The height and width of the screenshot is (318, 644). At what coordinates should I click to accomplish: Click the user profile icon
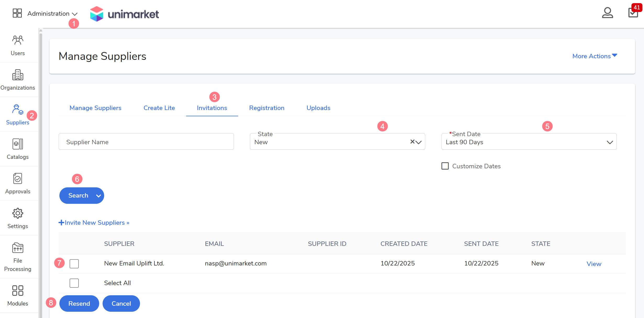[x=607, y=13]
